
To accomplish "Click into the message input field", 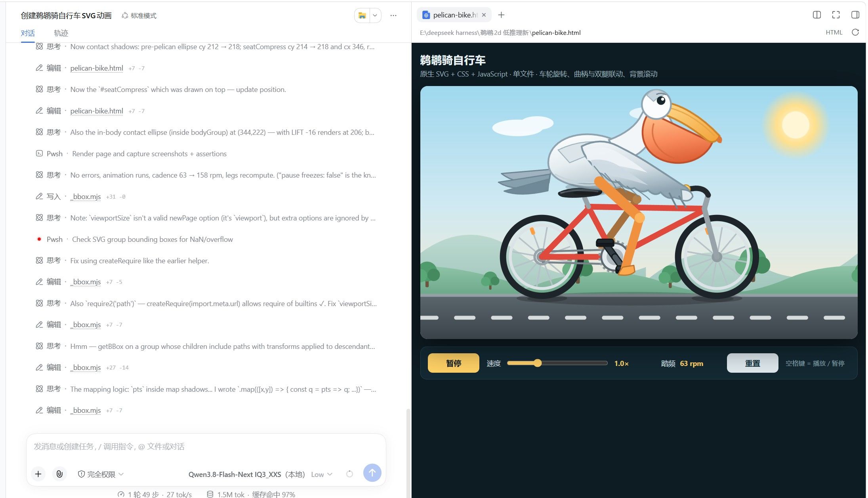I will 206,447.
